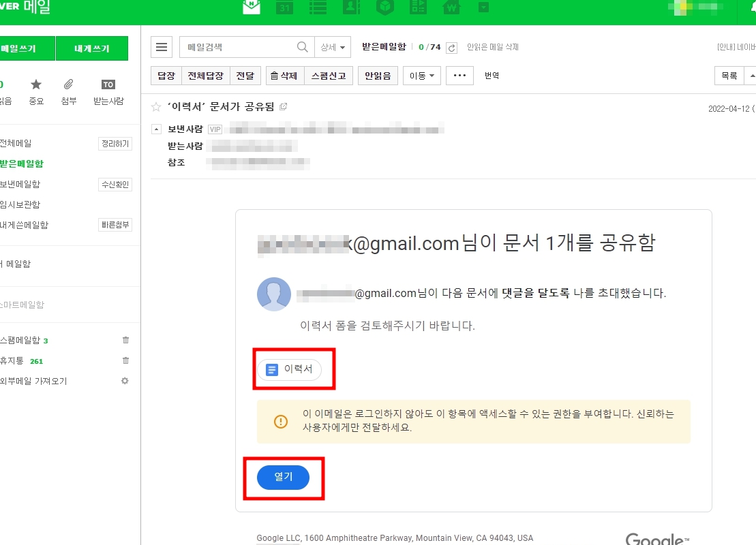The image size is (756, 545).
Task: Toggle the 중요 star filter
Action: click(37, 84)
